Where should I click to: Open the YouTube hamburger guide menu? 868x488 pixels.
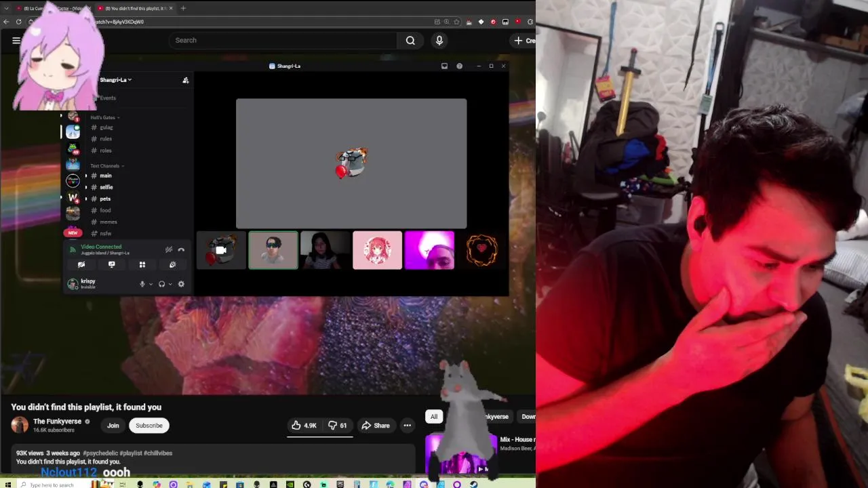point(16,41)
